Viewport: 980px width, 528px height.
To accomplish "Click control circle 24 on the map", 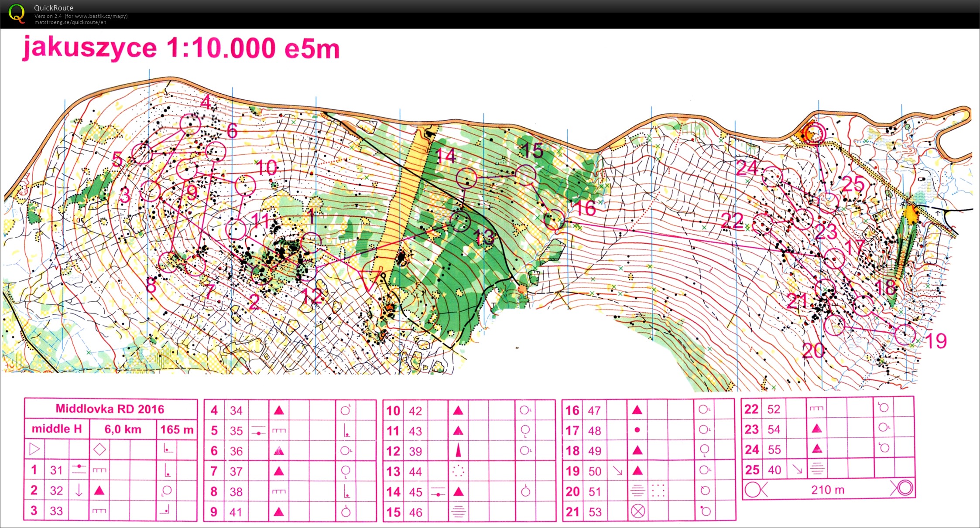I will tap(772, 177).
